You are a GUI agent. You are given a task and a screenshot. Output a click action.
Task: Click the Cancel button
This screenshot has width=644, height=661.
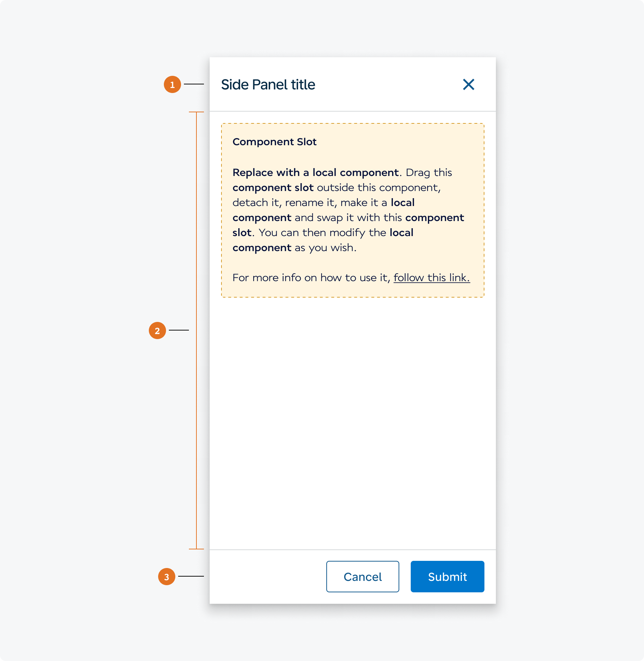click(362, 577)
